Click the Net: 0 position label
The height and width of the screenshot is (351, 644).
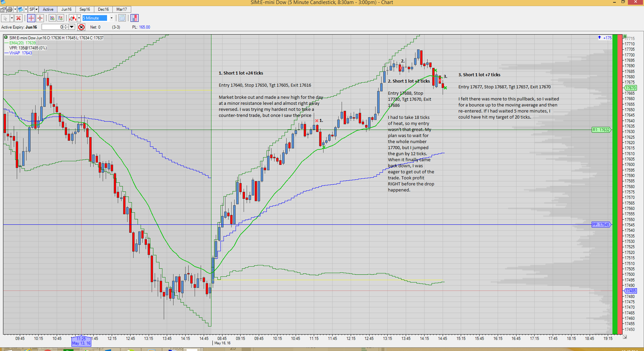click(x=95, y=27)
